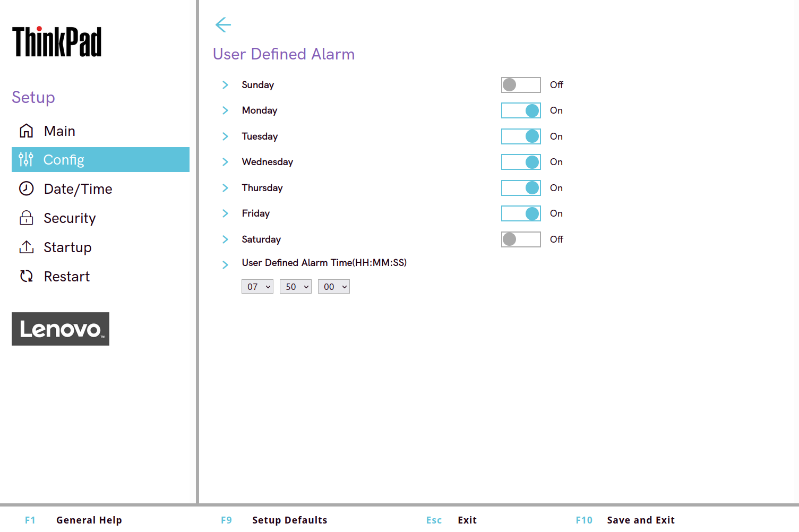Click F10 Save and Exit
Image resolution: width=799 pixels, height=532 pixels.
(x=625, y=520)
